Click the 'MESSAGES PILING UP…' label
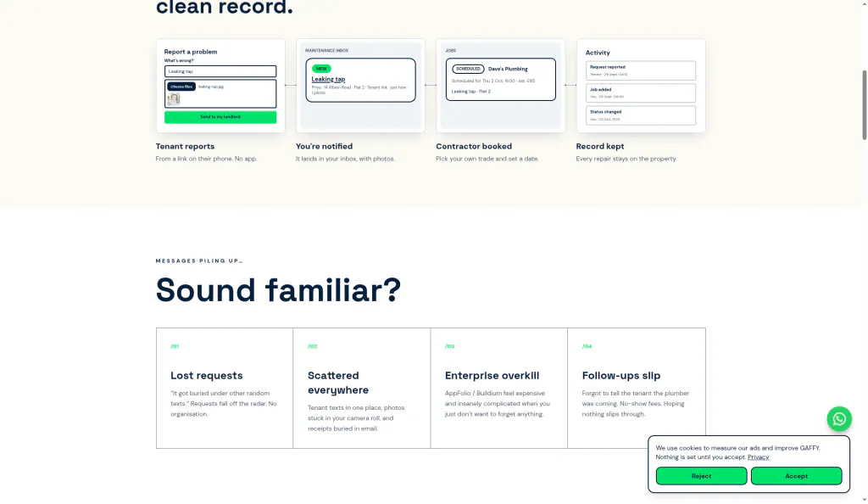Viewport: 868px width, 504px height. 199,260
